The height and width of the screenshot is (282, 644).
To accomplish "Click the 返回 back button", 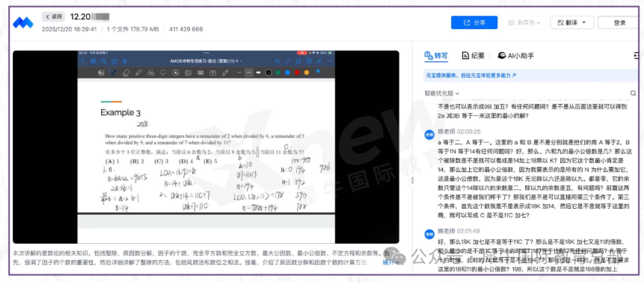I will [x=53, y=16].
